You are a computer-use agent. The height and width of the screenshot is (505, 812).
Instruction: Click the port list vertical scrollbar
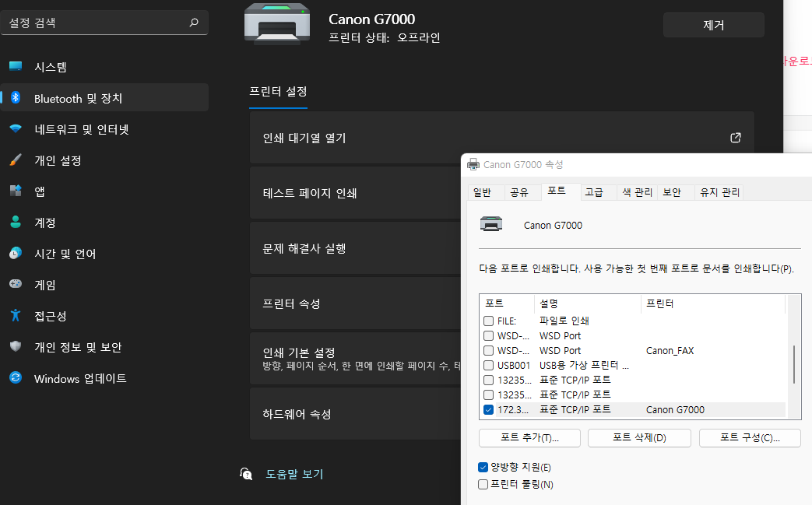pos(794,364)
